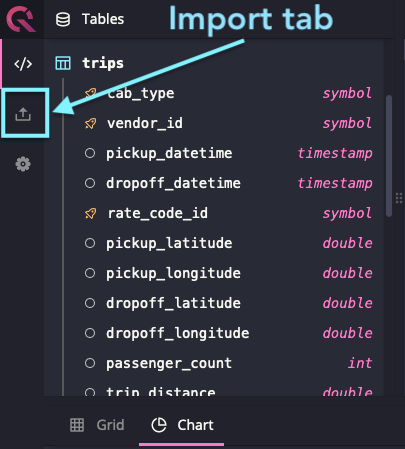Select the pickup_longitude column
The height and width of the screenshot is (449, 405).
(173, 273)
